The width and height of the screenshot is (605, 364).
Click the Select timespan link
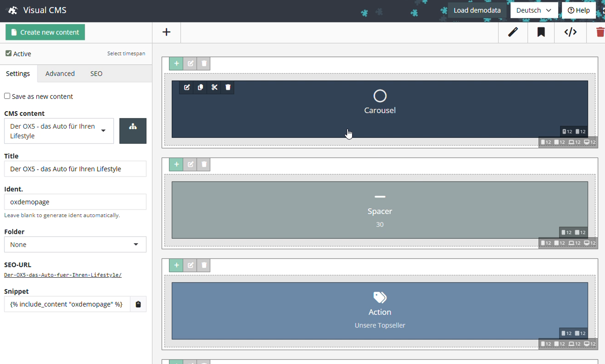(x=126, y=54)
